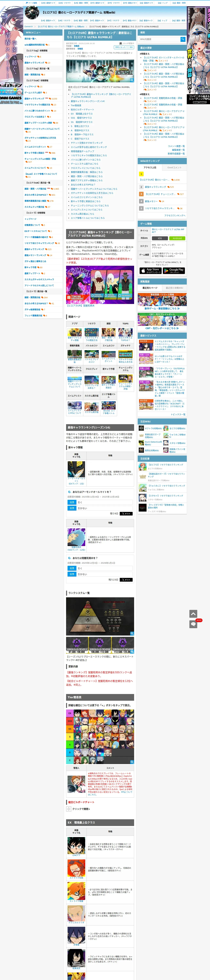
Task: Open アリーナでのスキル回しについて sidebar link
Action: 39,285
